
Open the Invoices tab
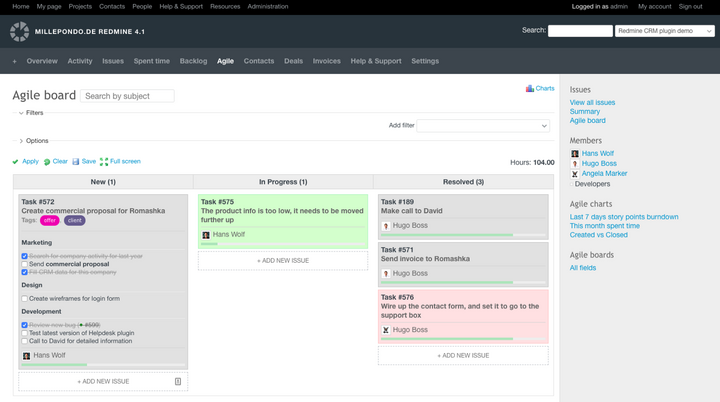tap(326, 61)
